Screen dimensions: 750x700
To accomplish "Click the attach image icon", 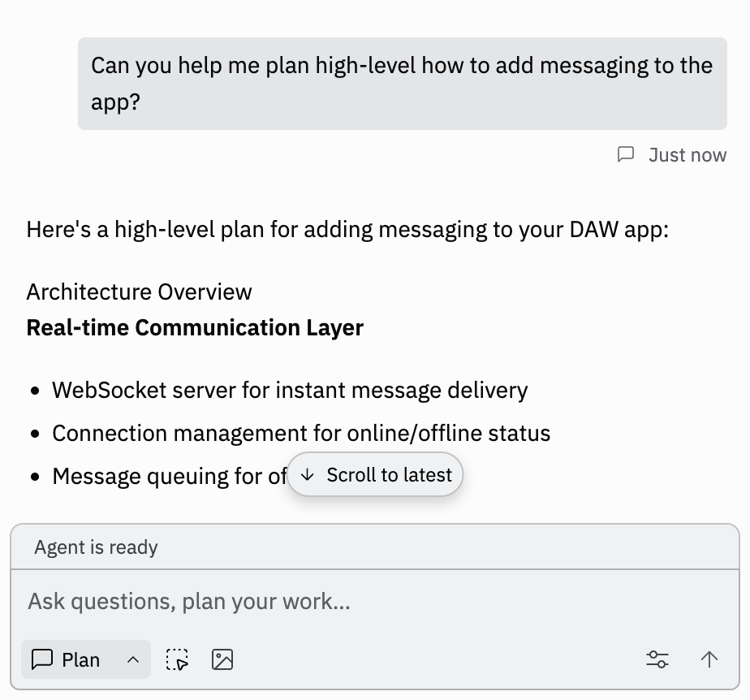I will pyautogui.click(x=222, y=659).
